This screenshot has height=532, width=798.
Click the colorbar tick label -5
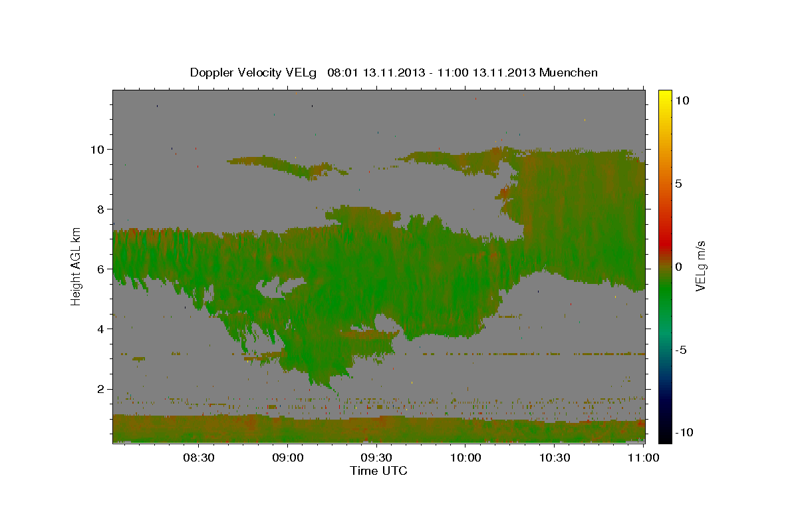(x=681, y=350)
